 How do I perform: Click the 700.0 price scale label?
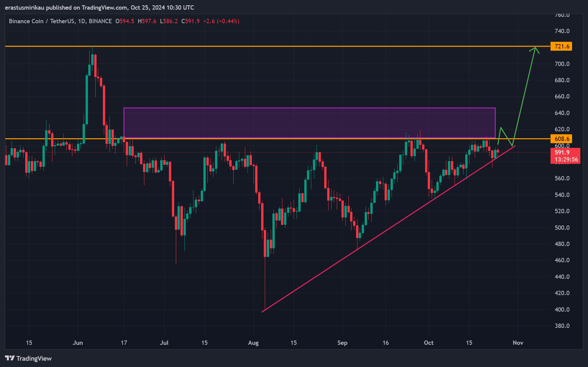(x=562, y=64)
